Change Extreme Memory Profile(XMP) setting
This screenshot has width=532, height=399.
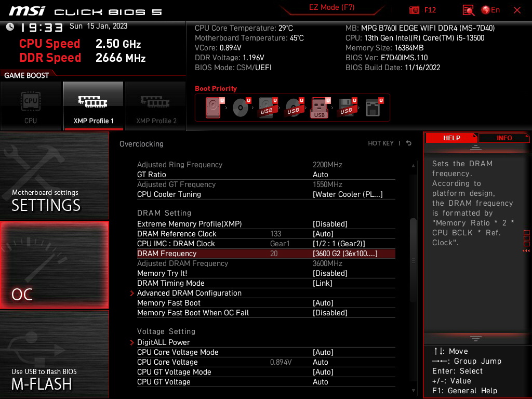[x=266, y=224]
